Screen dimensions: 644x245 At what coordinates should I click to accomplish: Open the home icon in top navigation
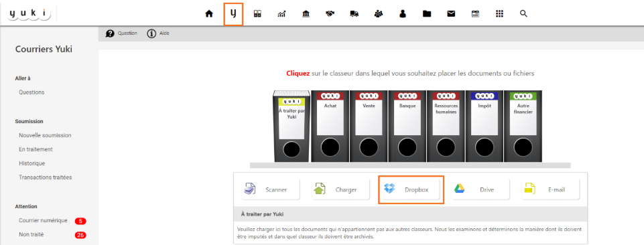coord(209,14)
